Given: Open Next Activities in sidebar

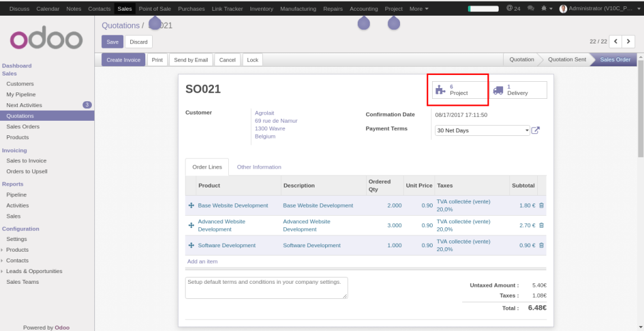Looking at the screenshot, I should pos(25,105).
